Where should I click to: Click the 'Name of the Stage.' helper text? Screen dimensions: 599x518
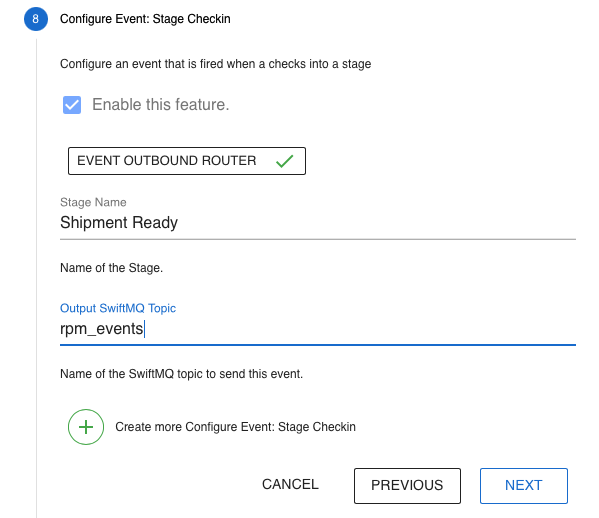(x=112, y=268)
